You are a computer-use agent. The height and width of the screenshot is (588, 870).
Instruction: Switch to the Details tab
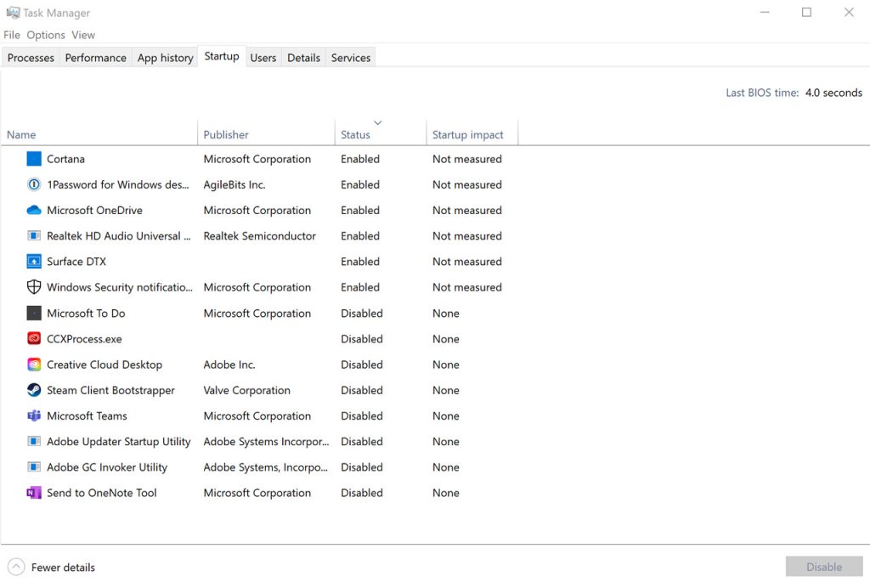coord(303,58)
